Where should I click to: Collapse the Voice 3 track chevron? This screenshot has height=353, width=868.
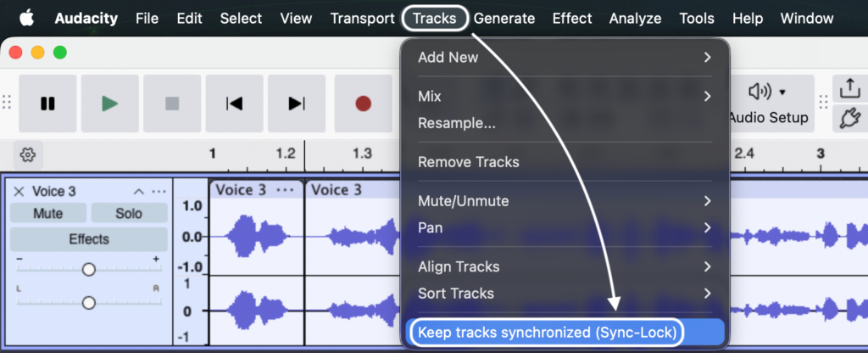(139, 191)
